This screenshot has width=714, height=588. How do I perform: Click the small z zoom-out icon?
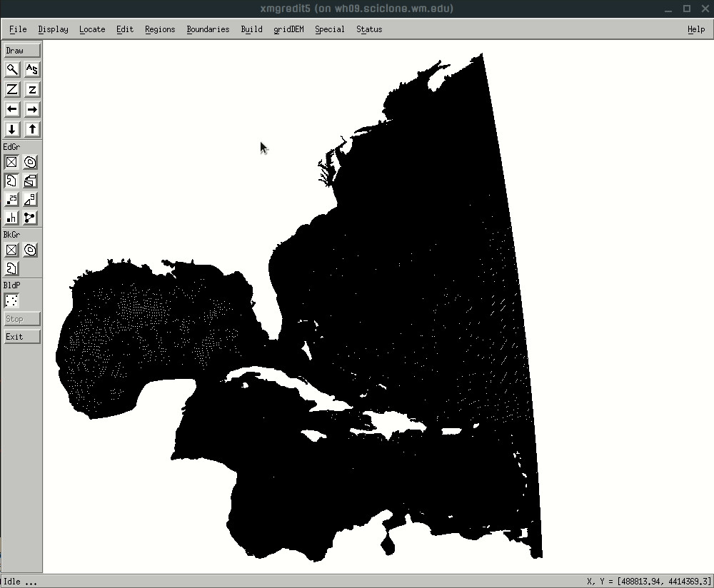pos(32,89)
